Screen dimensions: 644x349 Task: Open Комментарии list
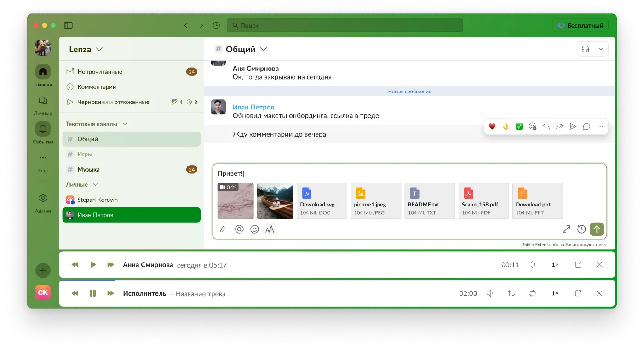(132, 87)
